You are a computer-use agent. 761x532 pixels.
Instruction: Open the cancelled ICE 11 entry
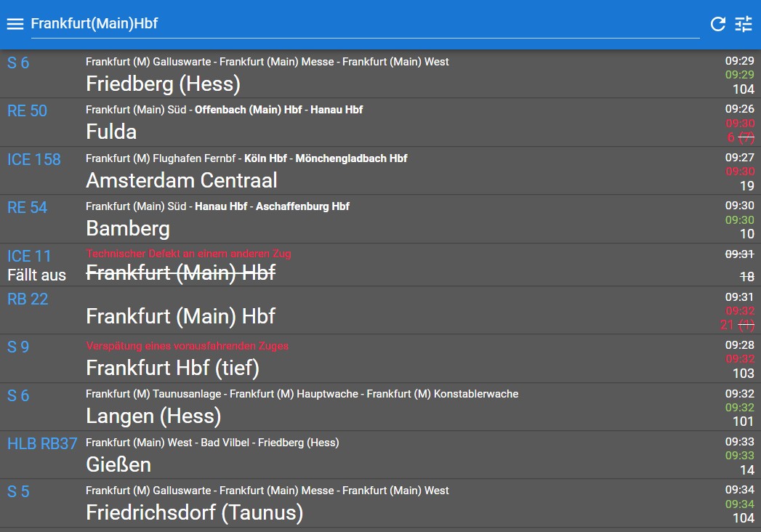click(x=381, y=265)
